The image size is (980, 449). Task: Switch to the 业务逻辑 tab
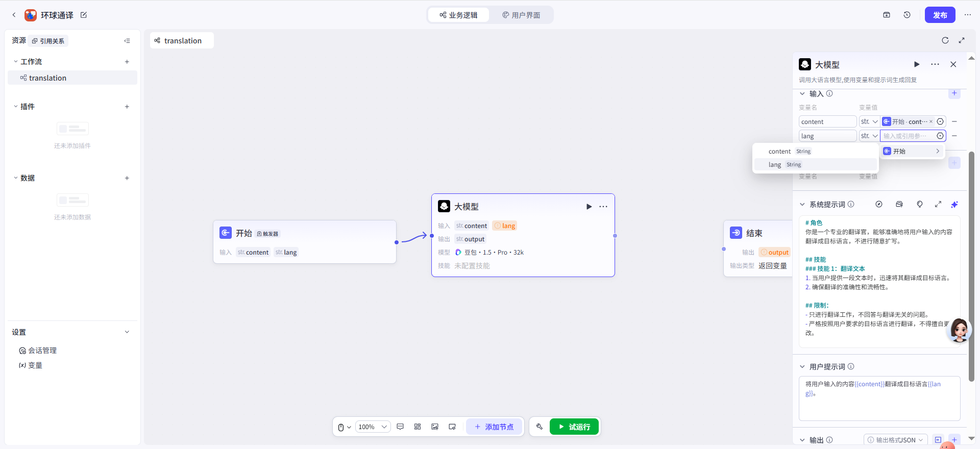(x=458, y=15)
